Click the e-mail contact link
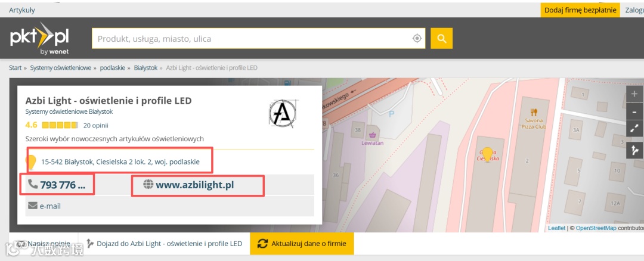The height and width of the screenshot is (261, 644). (50, 206)
